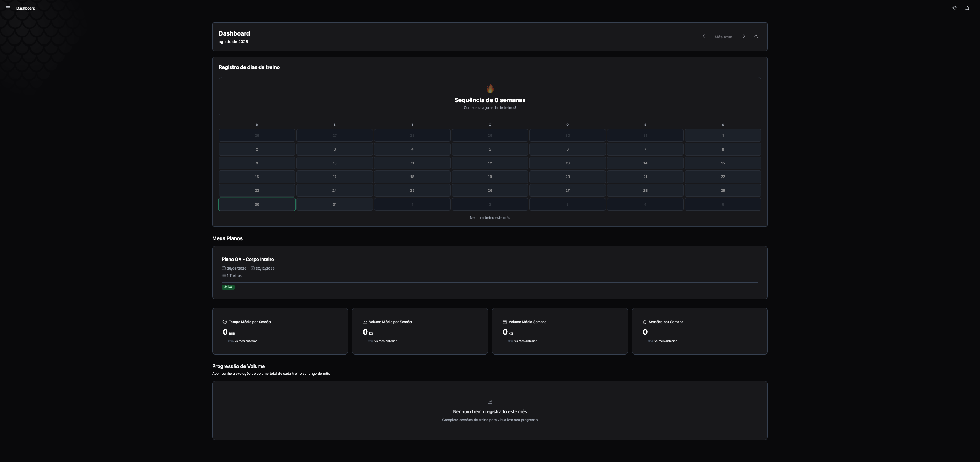Choose calendar day 31 of August
This screenshot has height=462, width=980.
[334, 205]
